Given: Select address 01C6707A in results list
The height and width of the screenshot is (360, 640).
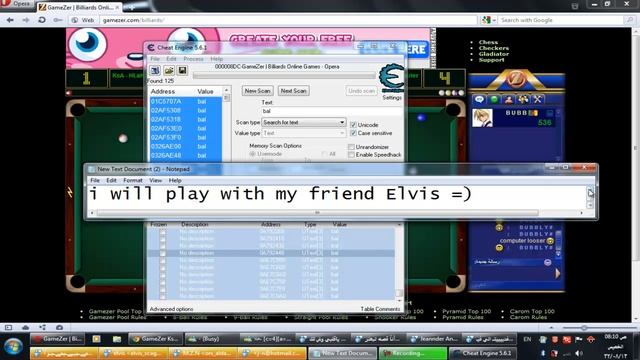Looking at the screenshot, I should [x=186, y=101].
